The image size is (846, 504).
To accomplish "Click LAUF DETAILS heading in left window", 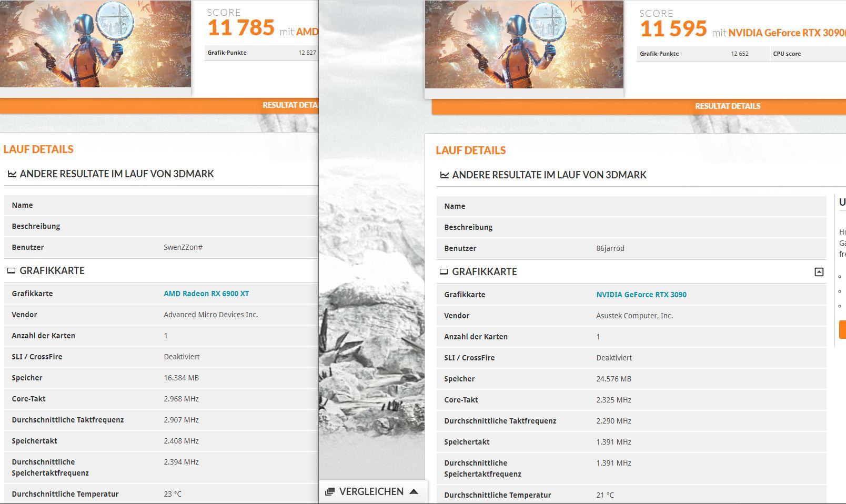I will pyautogui.click(x=38, y=149).
